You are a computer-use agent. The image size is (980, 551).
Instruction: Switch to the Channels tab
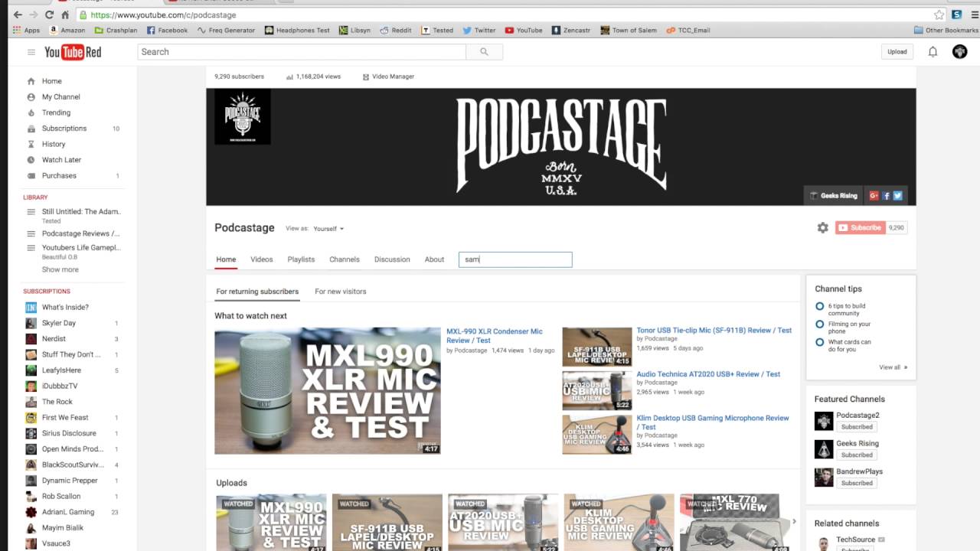[345, 259]
